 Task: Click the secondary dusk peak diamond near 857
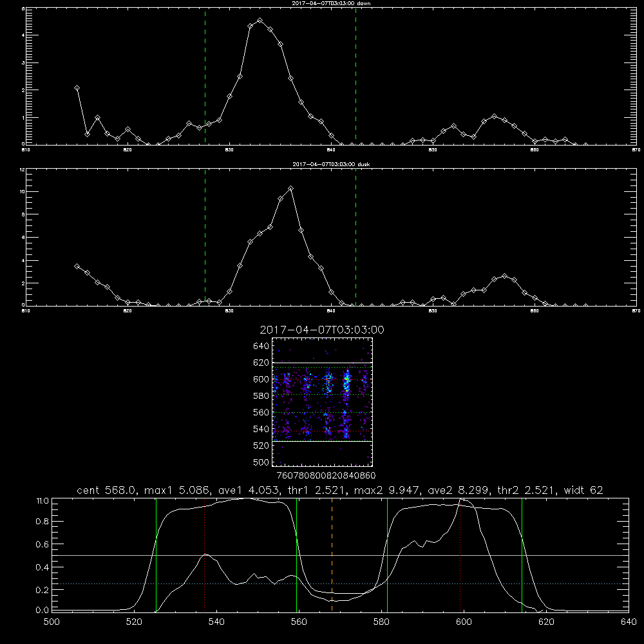(x=505, y=276)
